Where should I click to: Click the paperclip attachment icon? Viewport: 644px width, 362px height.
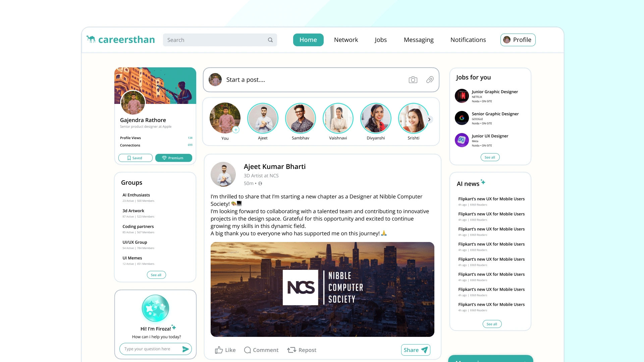tap(430, 80)
